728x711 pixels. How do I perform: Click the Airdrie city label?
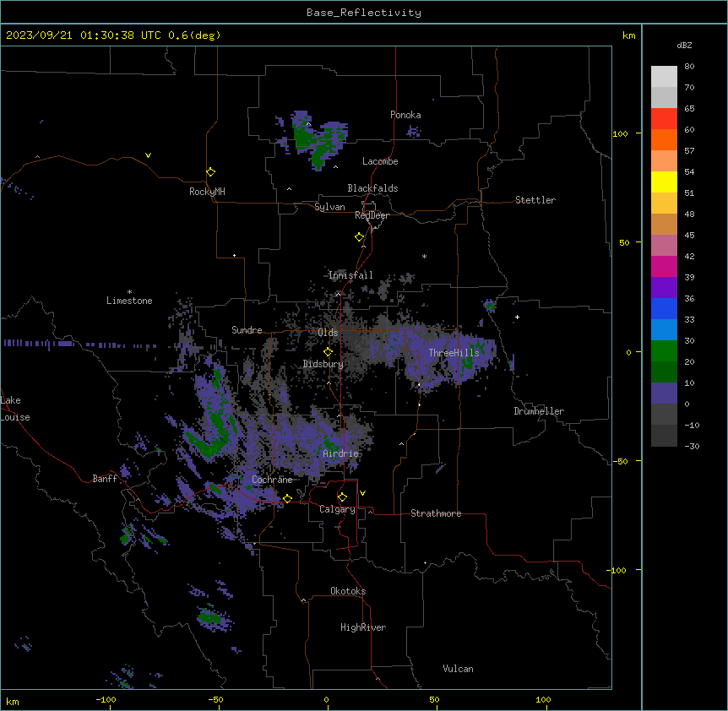[340, 453]
